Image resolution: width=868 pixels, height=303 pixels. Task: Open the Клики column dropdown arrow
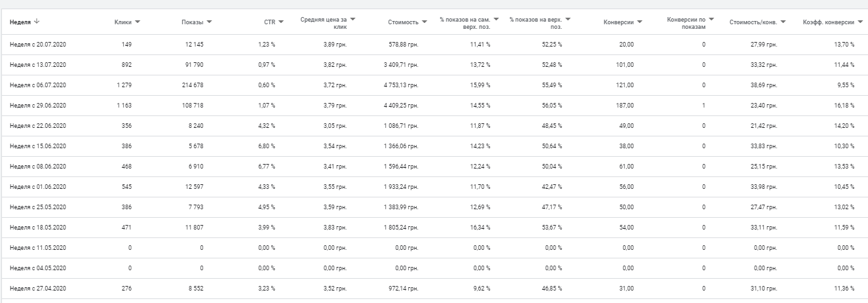point(138,22)
